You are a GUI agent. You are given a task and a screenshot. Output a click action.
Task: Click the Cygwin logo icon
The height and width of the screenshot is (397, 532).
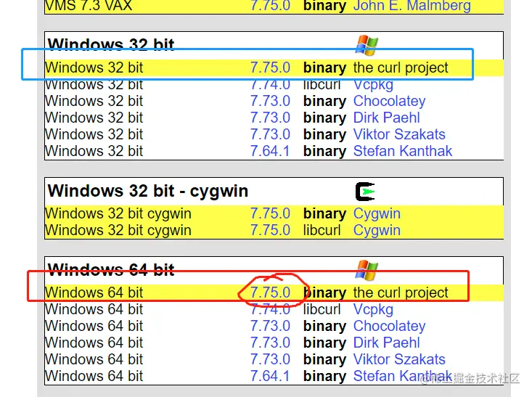[365, 192]
